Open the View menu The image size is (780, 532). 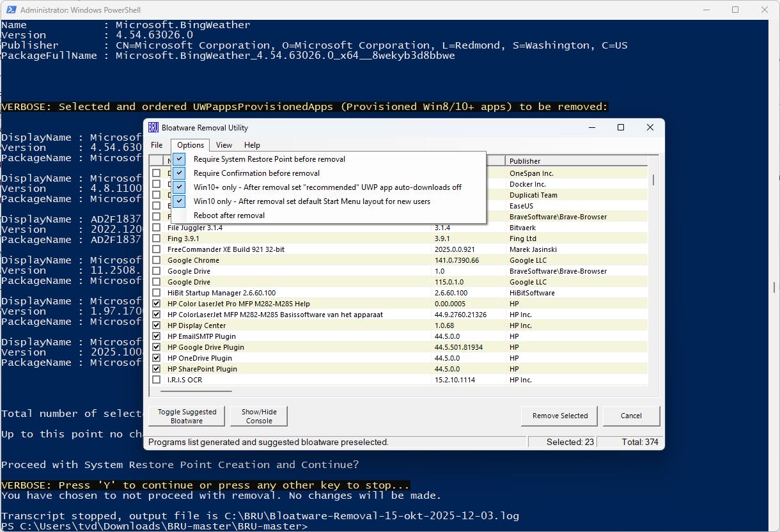pyautogui.click(x=224, y=145)
